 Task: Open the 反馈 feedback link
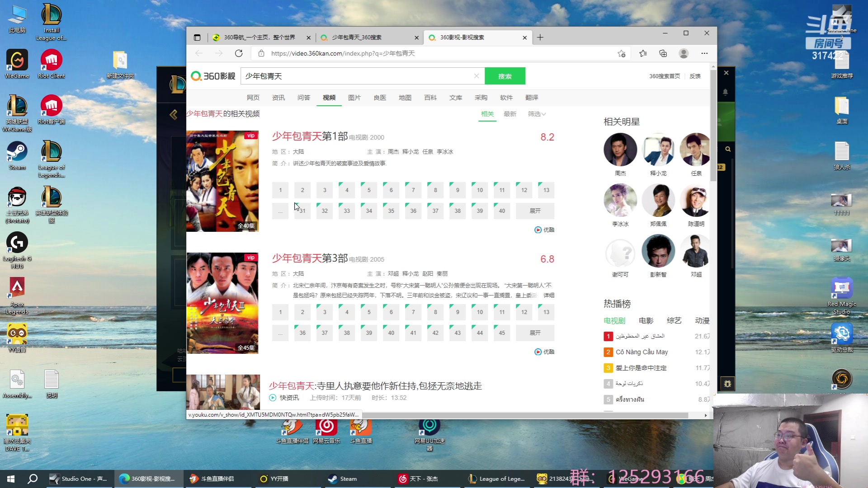[695, 76]
